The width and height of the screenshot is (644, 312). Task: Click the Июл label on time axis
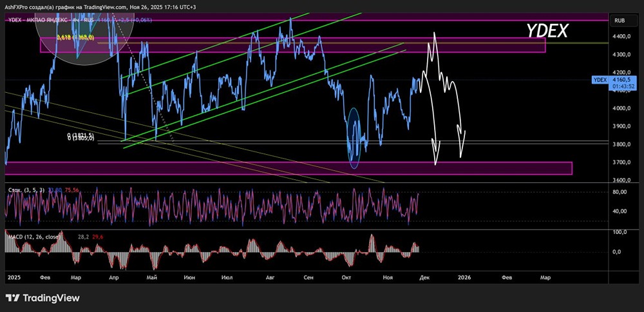point(227,278)
